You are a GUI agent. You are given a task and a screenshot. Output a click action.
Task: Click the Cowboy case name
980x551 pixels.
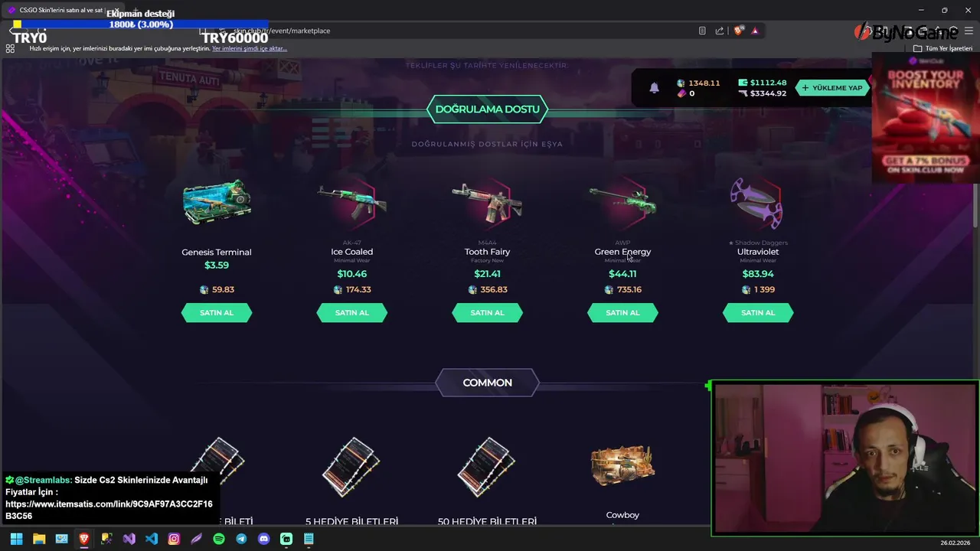(x=622, y=515)
